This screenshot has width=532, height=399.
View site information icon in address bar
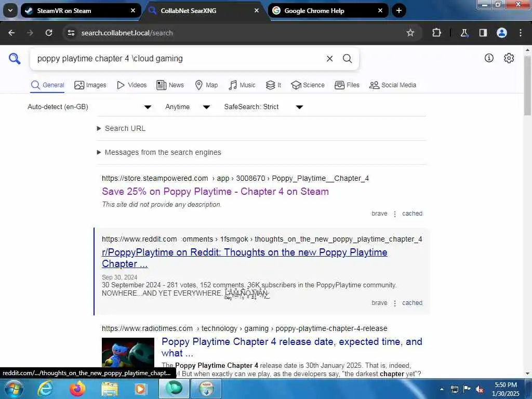point(71,33)
